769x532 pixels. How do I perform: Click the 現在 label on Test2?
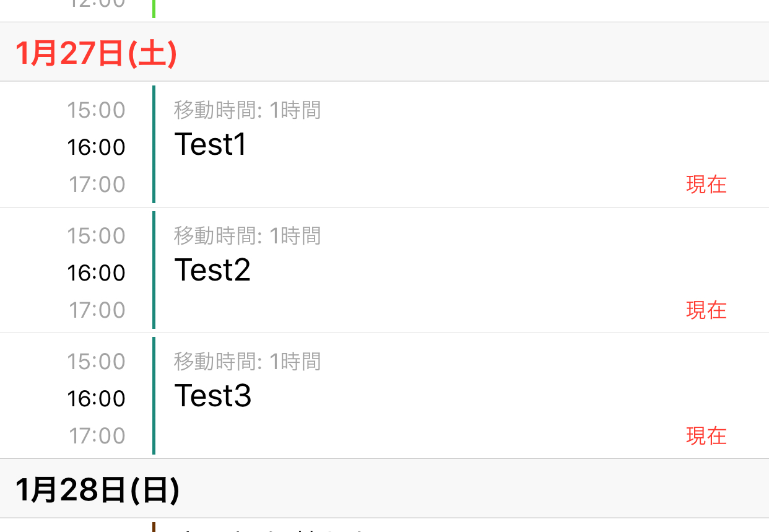tap(706, 310)
